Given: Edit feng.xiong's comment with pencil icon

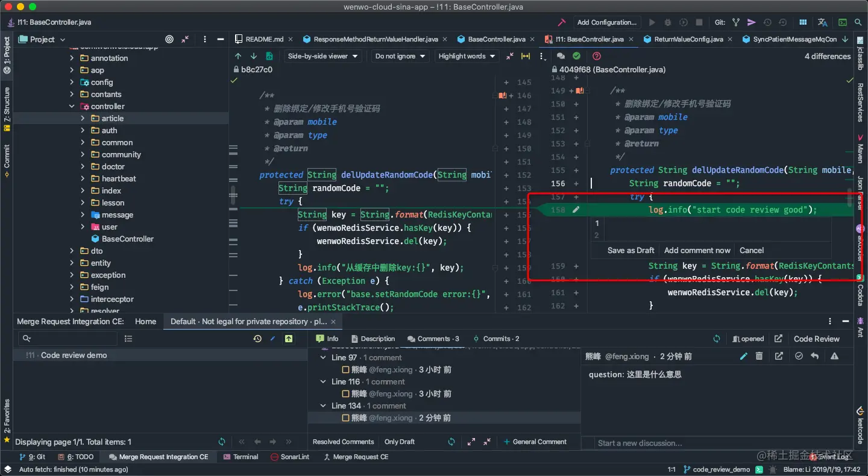Looking at the screenshot, I should (x=744, y=356).
